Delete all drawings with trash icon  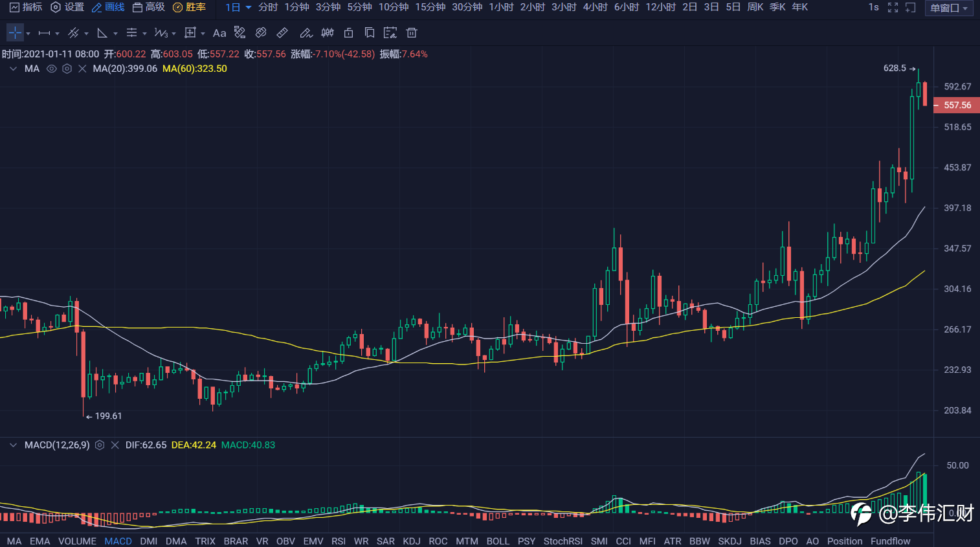pos(412,32)
